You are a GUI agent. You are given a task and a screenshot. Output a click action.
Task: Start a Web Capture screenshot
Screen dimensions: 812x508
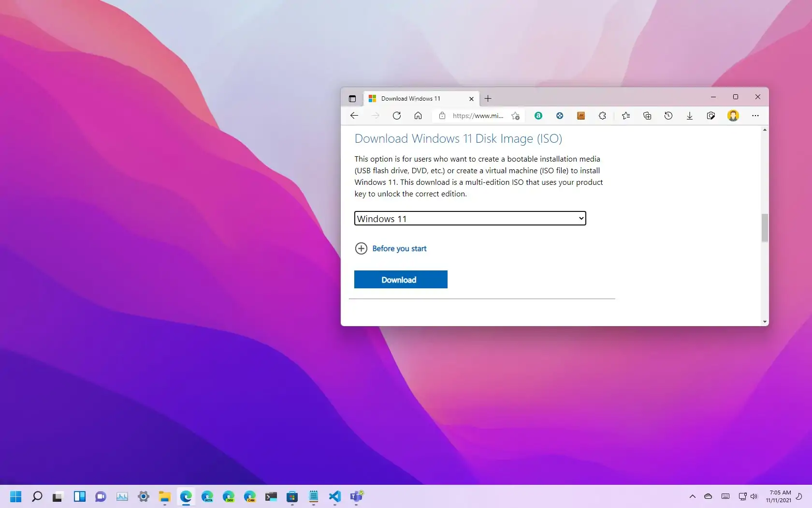(x=710, y=116)
